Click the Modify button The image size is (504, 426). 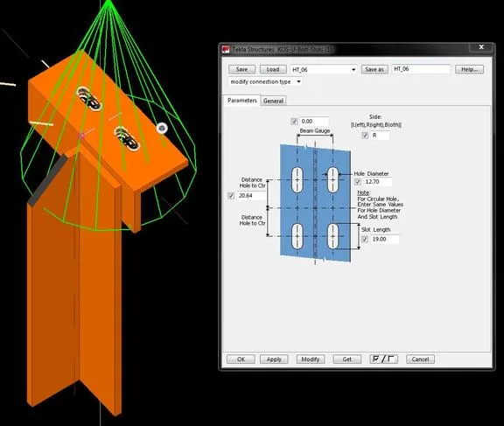[x=311, y=360]
